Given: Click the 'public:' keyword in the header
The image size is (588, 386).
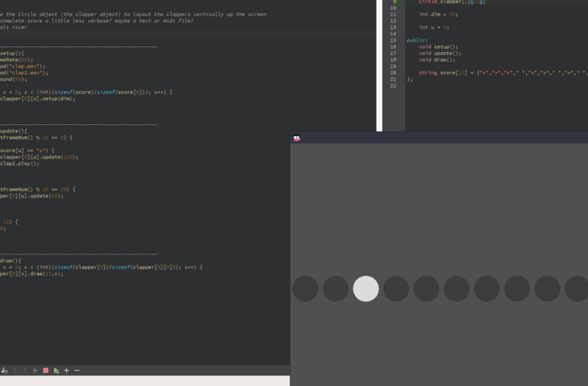Looking at the screenshot, I should pos(417,40).
